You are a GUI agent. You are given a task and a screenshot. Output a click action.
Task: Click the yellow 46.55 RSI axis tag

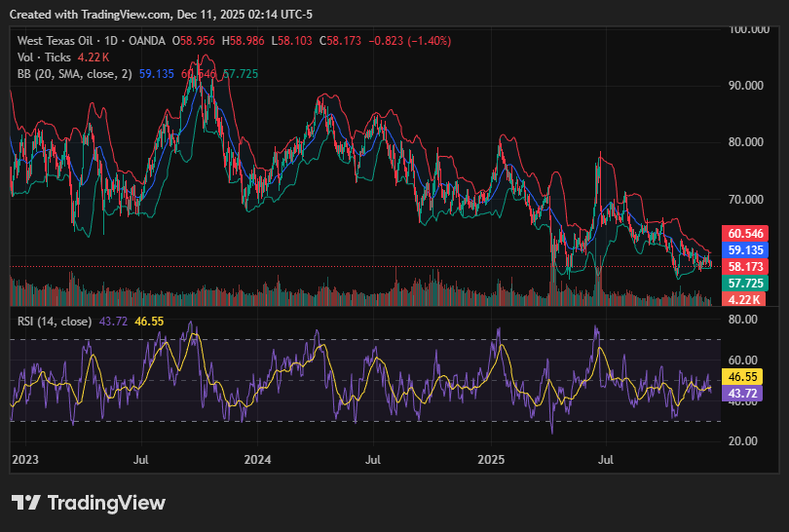[x=743, y=375]
